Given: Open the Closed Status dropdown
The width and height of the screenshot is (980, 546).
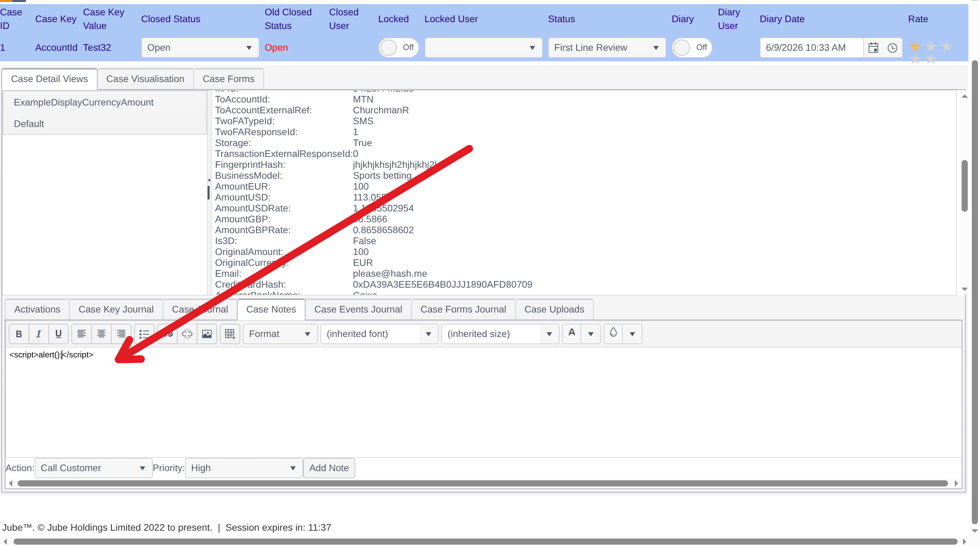Looking at the screenshot, I should (x=200, y=48).
